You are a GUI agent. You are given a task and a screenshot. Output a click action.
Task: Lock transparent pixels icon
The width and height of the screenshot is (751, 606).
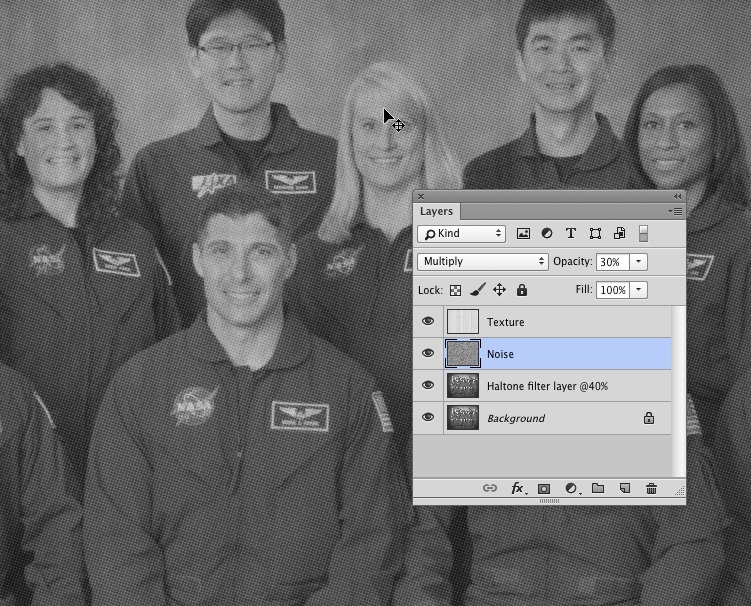[455, 290]
